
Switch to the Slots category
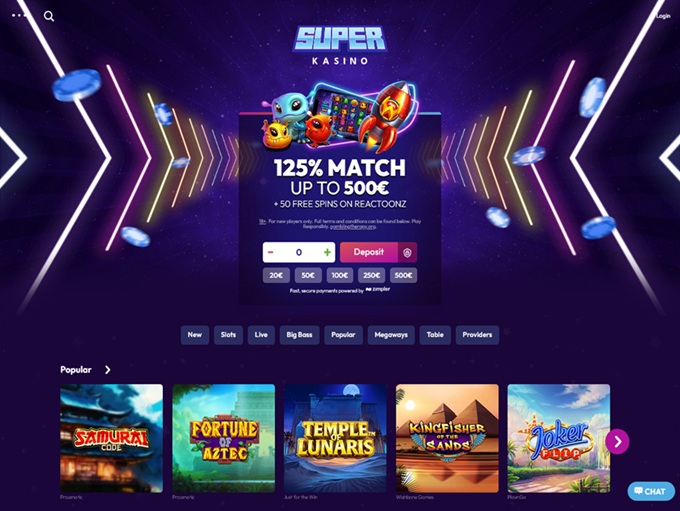tap(228, 335)
